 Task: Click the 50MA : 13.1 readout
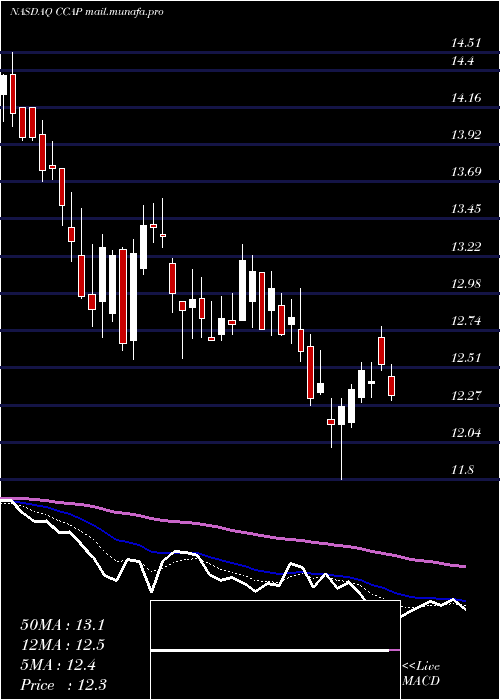pyautogui.click(x=62, y=625)
